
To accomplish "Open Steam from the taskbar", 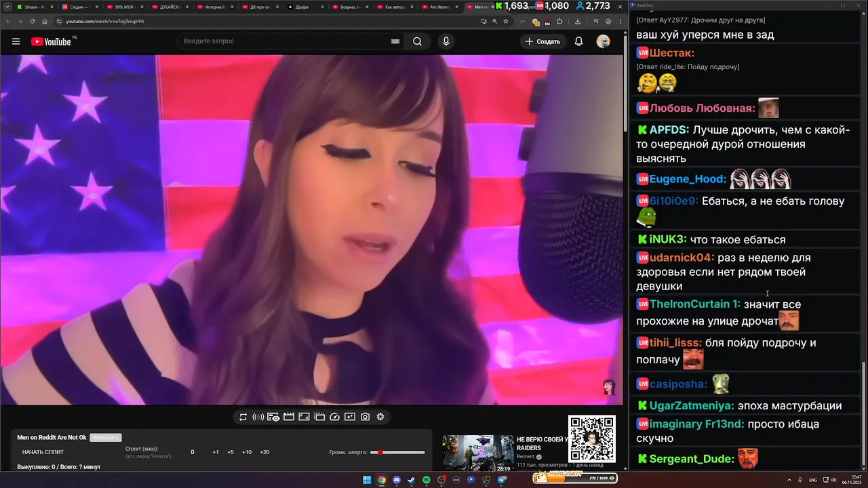I will click(x=412, y=480).
